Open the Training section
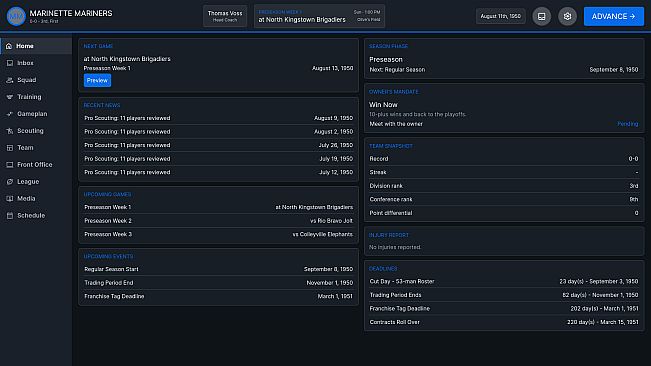 tap(36, 97)
